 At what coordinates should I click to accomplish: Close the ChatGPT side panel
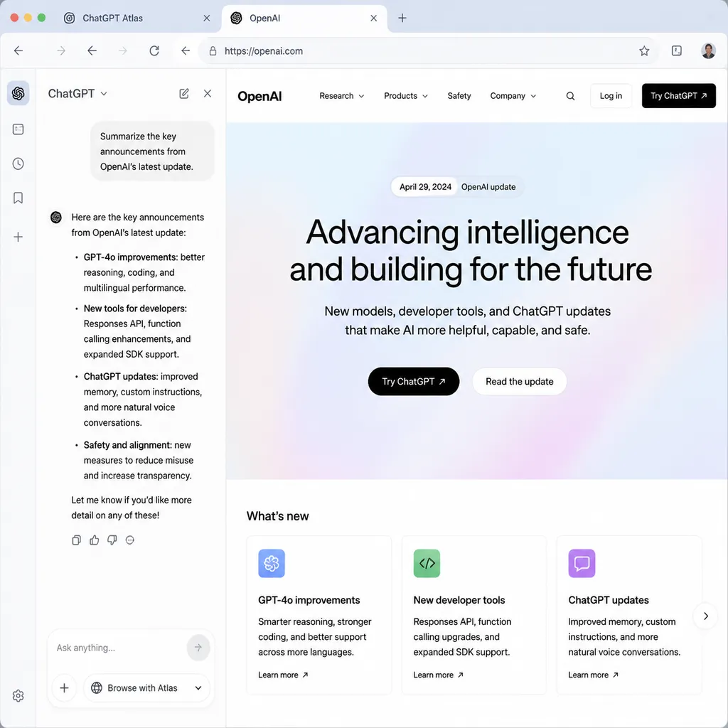(x=208, y=93)
